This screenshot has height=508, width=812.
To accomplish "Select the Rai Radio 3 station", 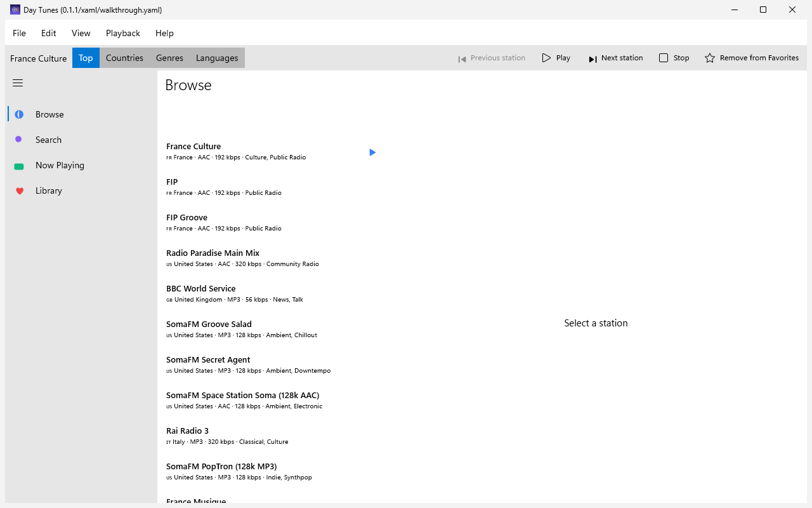I will (x=272, y=436).
